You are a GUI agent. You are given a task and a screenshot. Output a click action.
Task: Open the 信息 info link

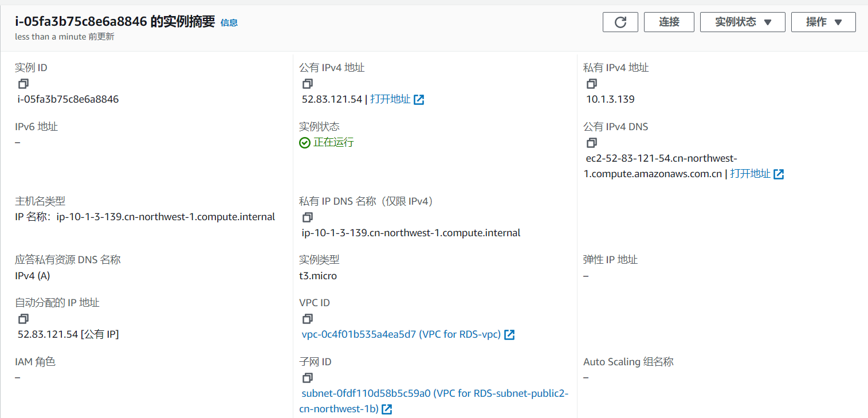click(229, 23)
